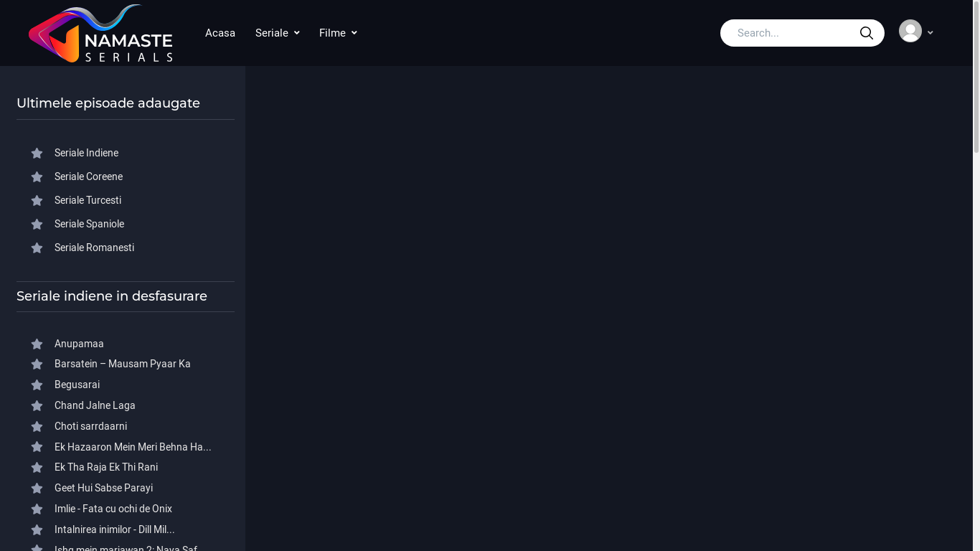This screenshot has width=980, height=551.
Task: Expand the Seriale menu arrow
Action: tap(297, 33)
